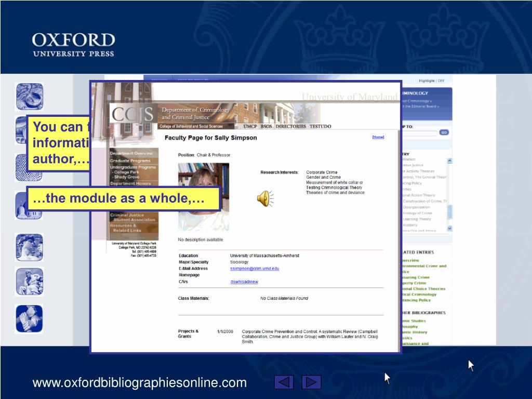Click the 'No description available' text
Image resolution: width=532 pixels, height=399 pixels.
(x=201, y=240)
